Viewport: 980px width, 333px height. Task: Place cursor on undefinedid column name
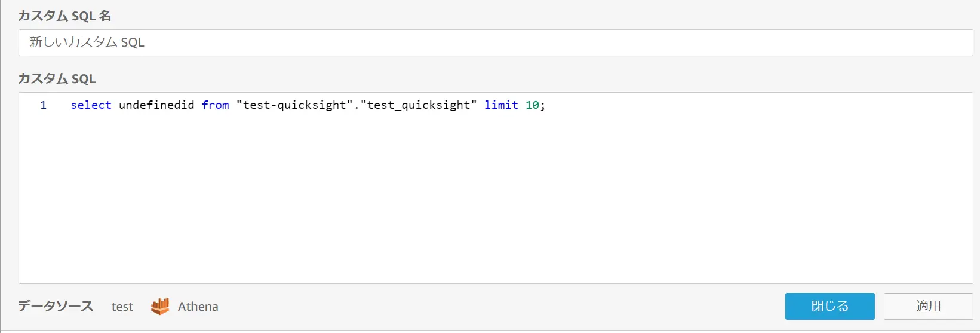(x=156, y=105)
